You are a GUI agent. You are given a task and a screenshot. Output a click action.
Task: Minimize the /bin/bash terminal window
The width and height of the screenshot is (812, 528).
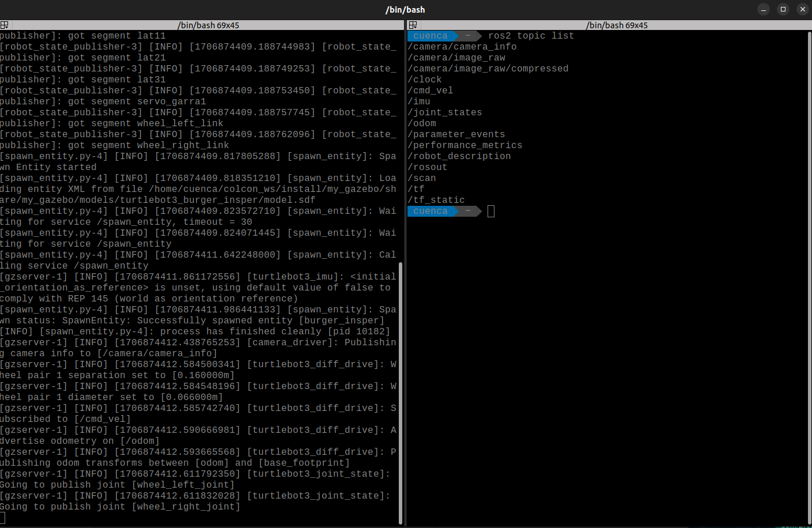(764, 9)
